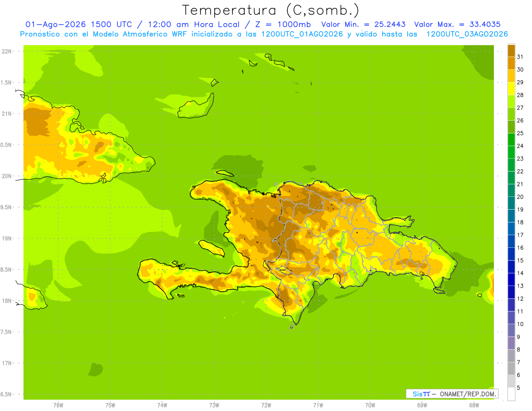Click the yellow legend swatch between 29 and 28
532x411 pixels.
511,89
